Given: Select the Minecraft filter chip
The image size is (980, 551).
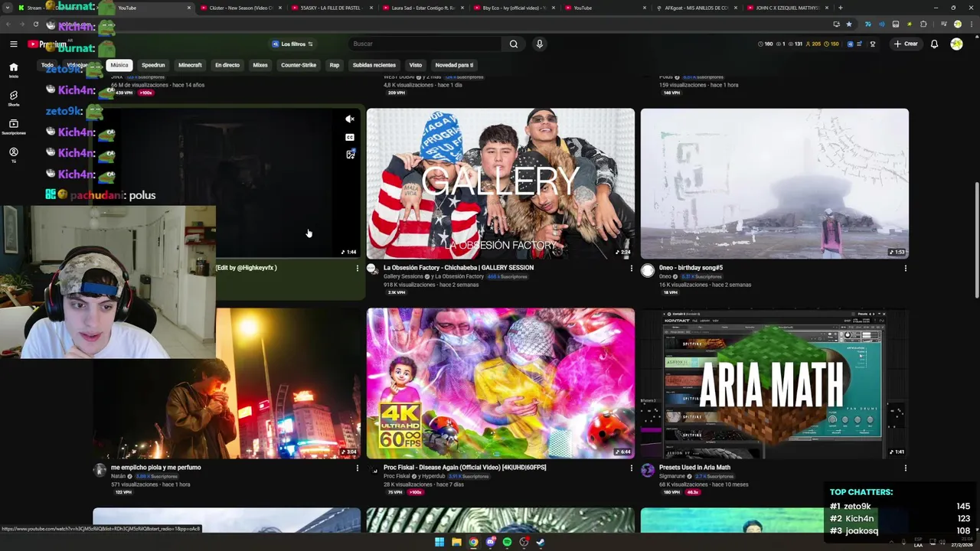Looking at the screenshot, I should [190, 65].
